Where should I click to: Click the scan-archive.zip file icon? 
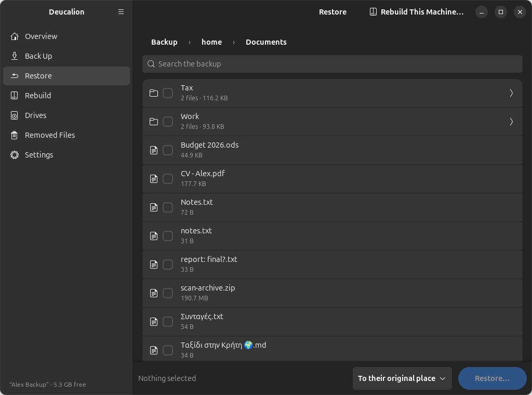point(154,293)
